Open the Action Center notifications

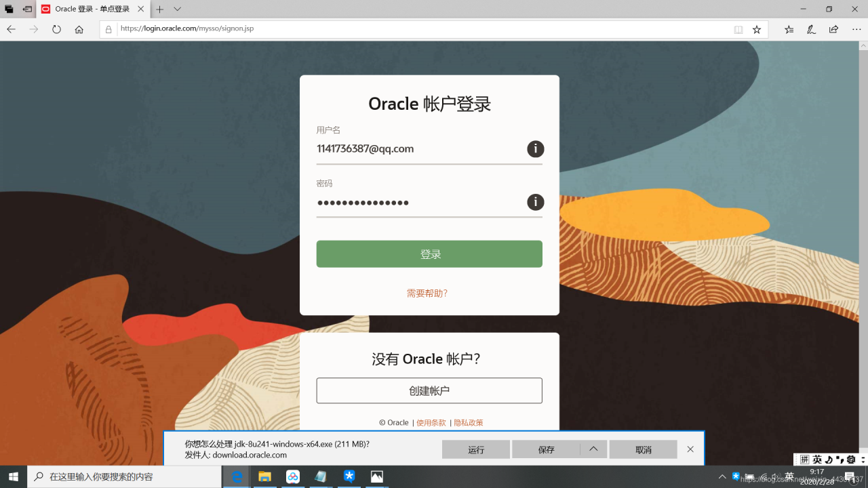click(x=849, y=476)
